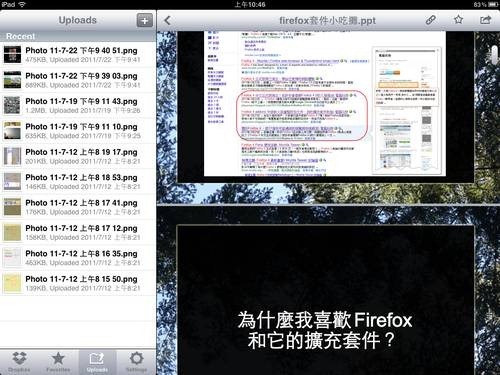Viewport: 500px width, 375px height.
Task: Tap QR-code thumbnail of 9 11 43 photo
Action: point(12,105)
